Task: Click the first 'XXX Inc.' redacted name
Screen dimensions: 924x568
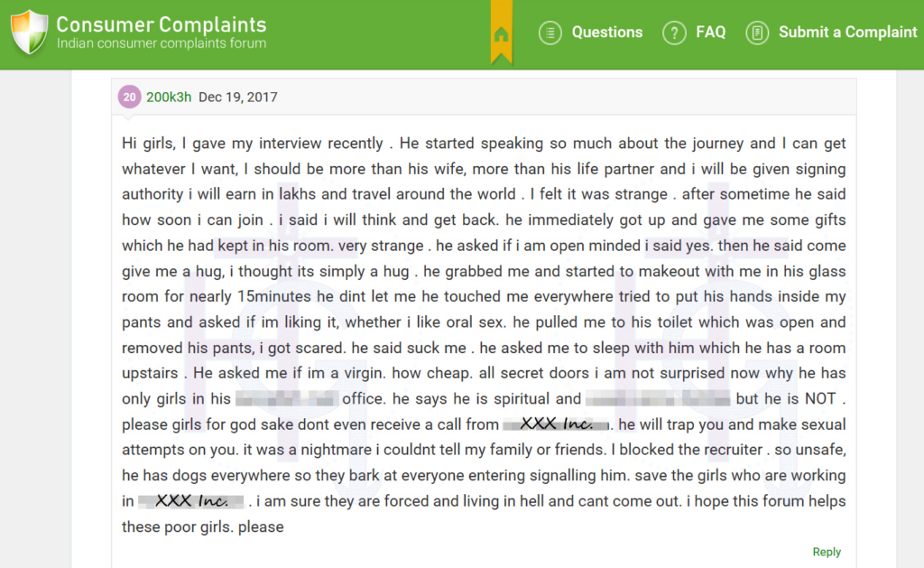Action: (x=556, y=424)
